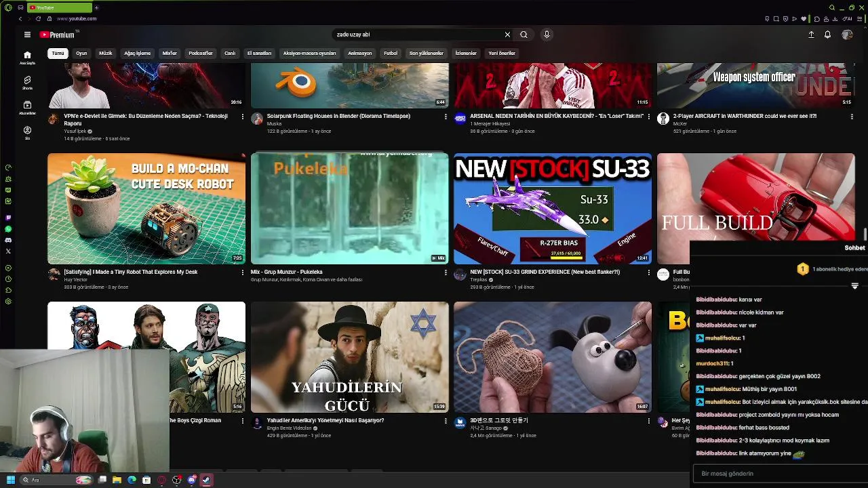Click the www.youtube.com address bar
This screenshot has height=488, width=868.
77,18
